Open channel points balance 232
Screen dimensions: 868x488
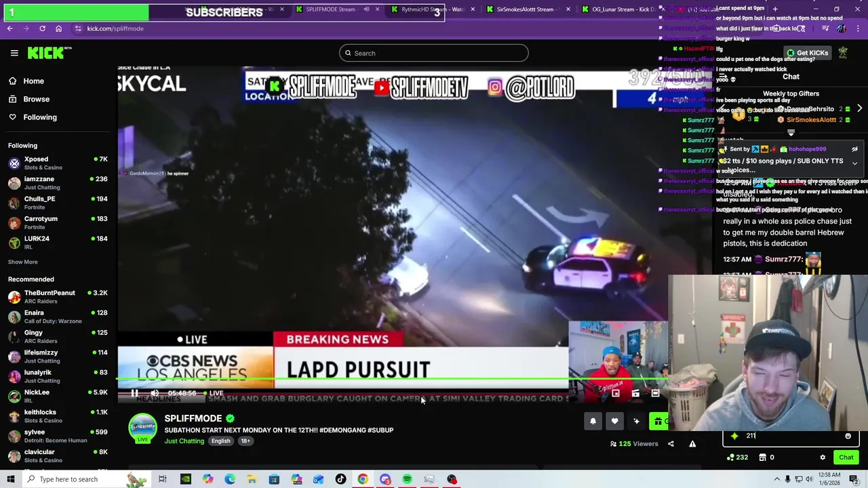coord(737,457)
